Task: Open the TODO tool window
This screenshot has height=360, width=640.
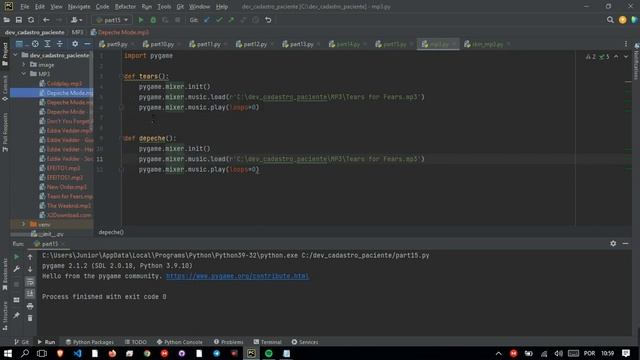Action: pos(136,342)
